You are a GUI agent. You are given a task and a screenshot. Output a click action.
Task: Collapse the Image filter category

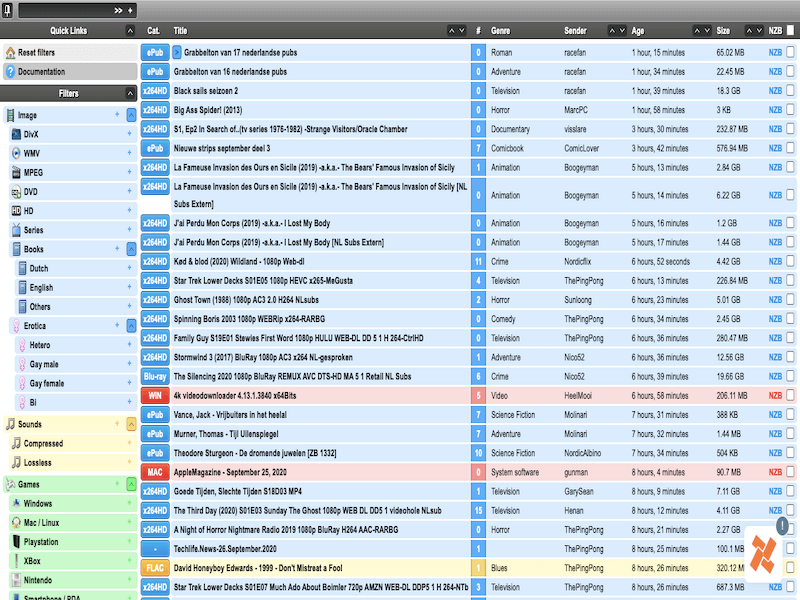131,115
